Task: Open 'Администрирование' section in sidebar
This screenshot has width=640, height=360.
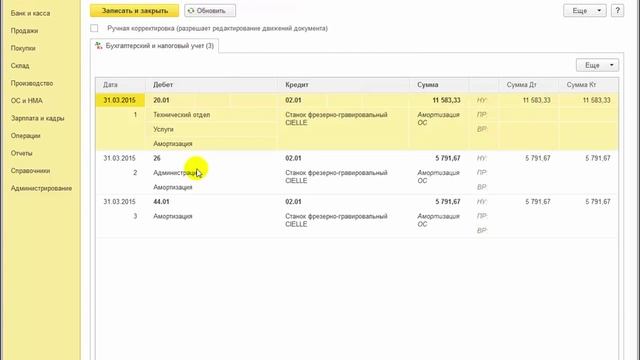Action: pos(41,189)
